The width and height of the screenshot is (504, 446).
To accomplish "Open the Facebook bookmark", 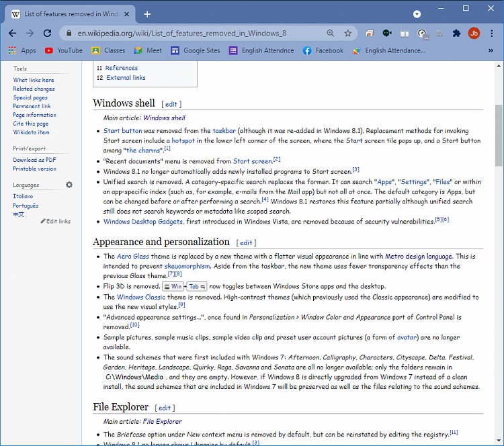I will point(323,50).
